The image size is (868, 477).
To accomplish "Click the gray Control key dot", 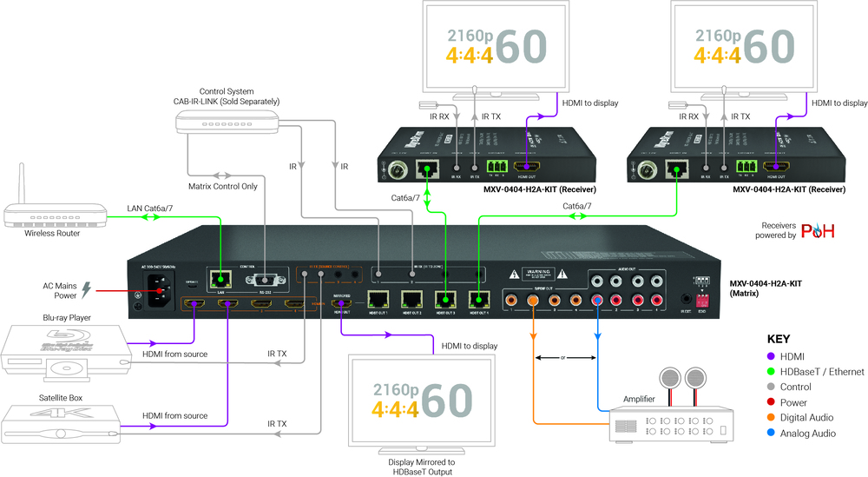I will coord(771,387).
